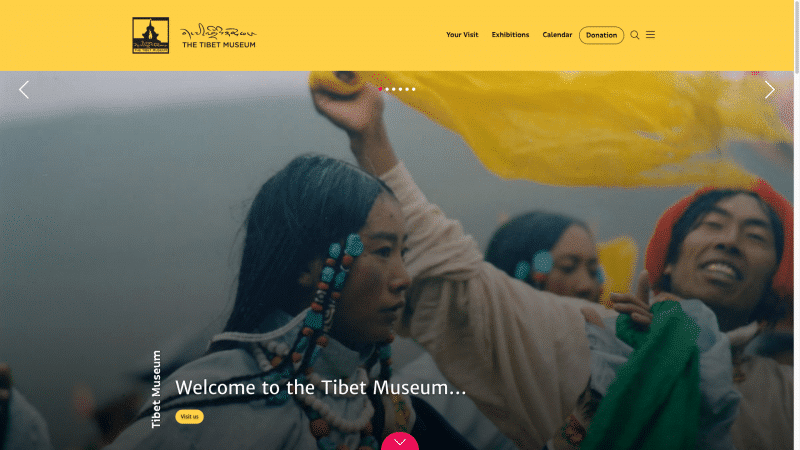
Task: Open the hamburger menu icon
Action: 651,35
